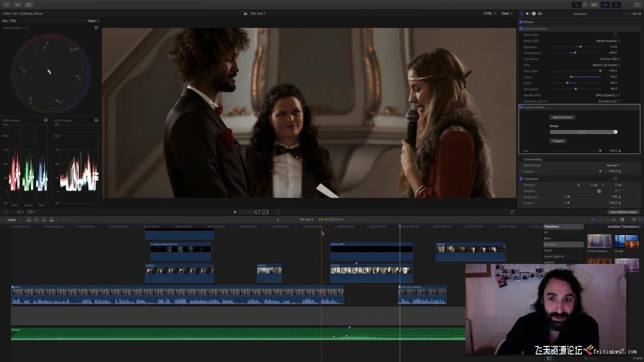
Task: Select the Crystal-Collection-04 clip
Action: (180, 251)
